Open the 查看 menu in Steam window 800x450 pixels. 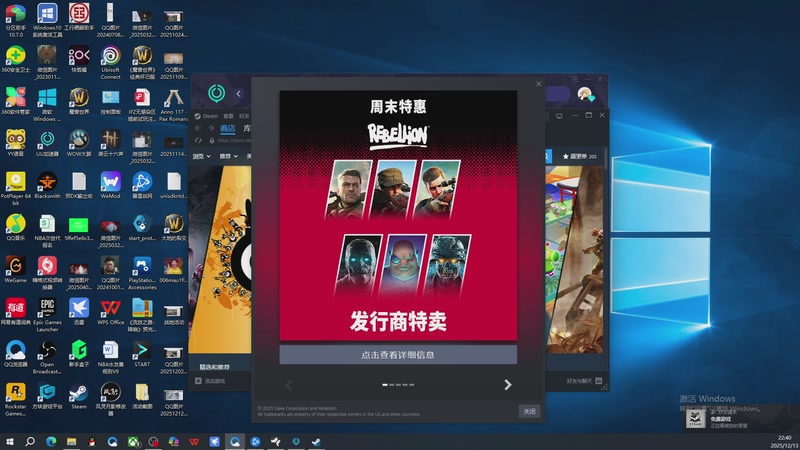(x=229, y=116)
